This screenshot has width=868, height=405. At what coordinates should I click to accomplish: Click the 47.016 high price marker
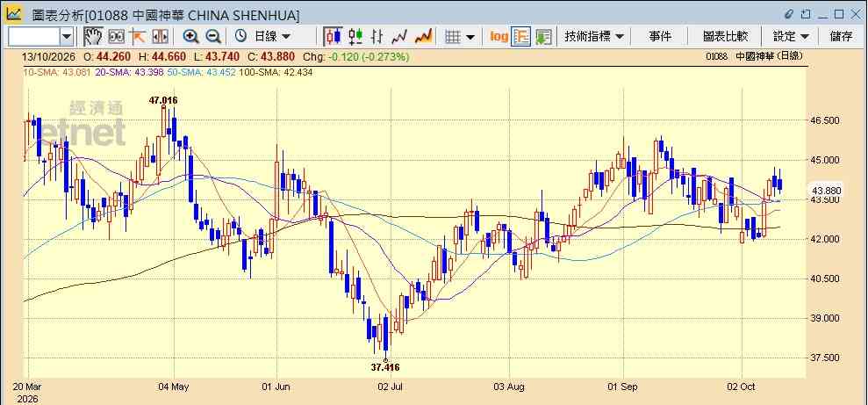[162, 100]
